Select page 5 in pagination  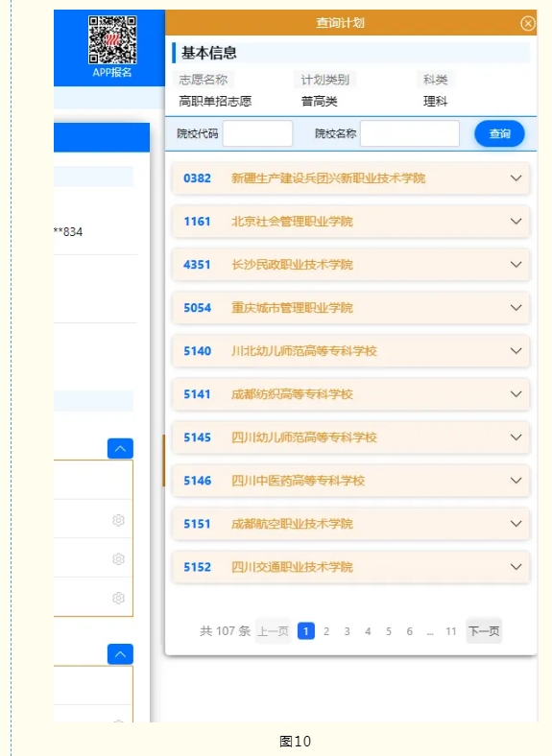click(389, 631)
